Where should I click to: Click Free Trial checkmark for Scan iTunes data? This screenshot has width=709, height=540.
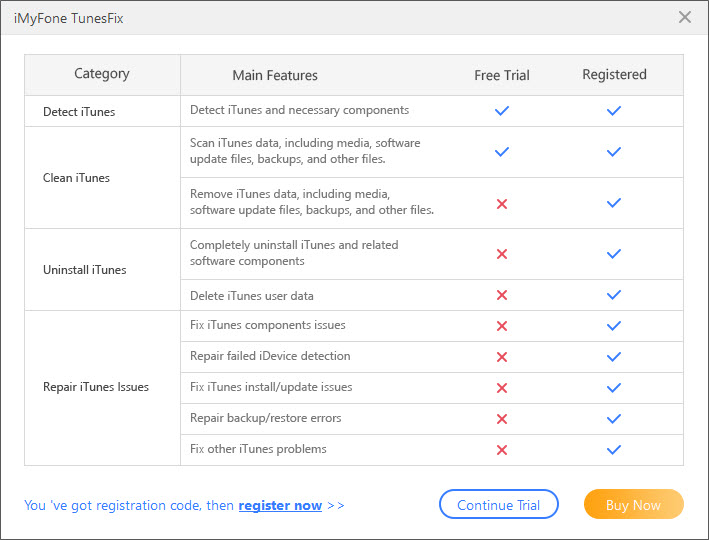coord(502,152)
